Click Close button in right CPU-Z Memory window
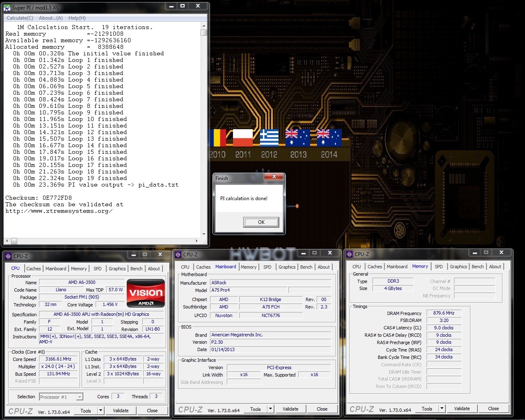Viewport: 525px width, 420px height. pyautogui.click(x=493, y=409)
